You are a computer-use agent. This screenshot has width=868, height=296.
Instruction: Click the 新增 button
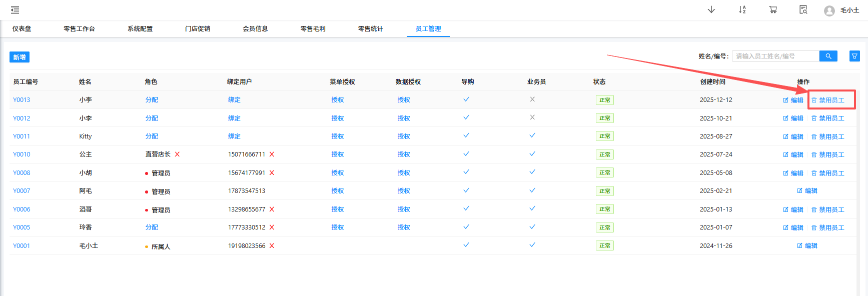(20, 57)
